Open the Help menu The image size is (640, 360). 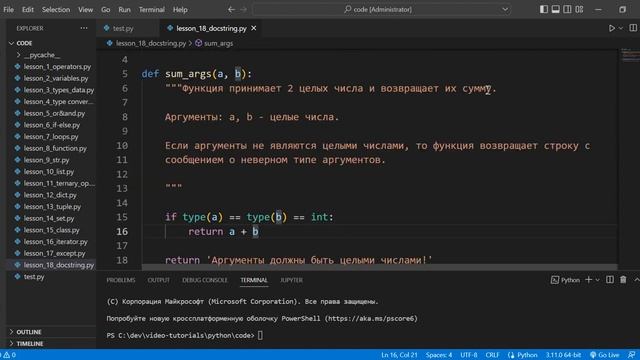pyautogui.click(x=180, y=9)
